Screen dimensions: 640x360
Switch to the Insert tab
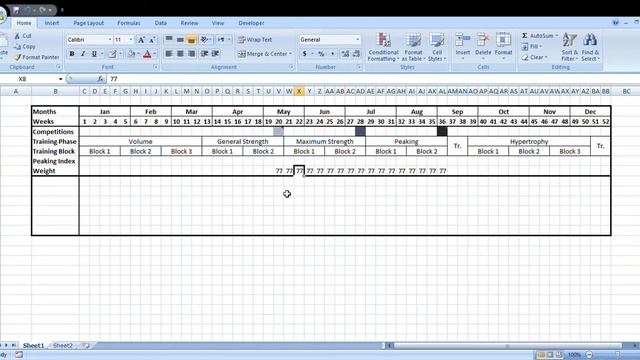click(x=52, y=23)
